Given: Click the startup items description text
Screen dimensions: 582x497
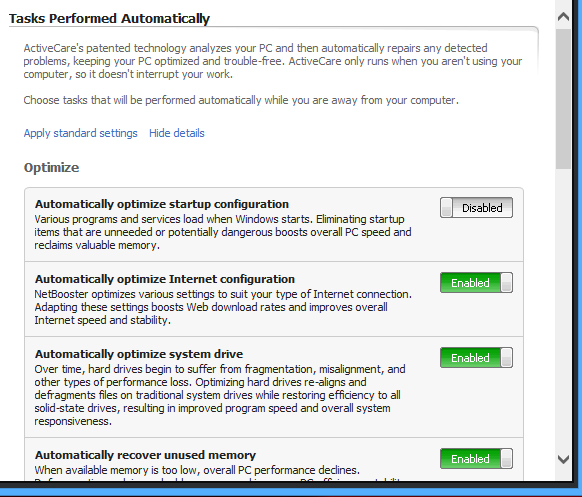Looking at the screenshot, I should click(x=223, y=232).
